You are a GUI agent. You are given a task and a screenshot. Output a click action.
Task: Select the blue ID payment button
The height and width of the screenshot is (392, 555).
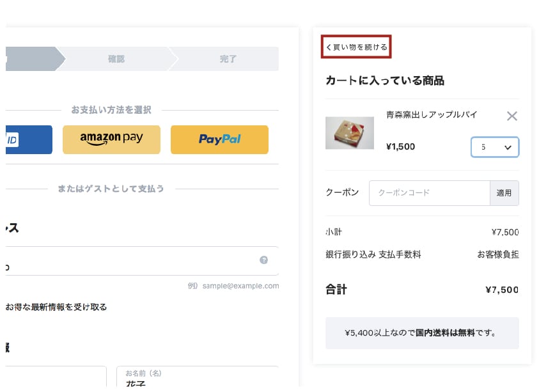point(29,139)
